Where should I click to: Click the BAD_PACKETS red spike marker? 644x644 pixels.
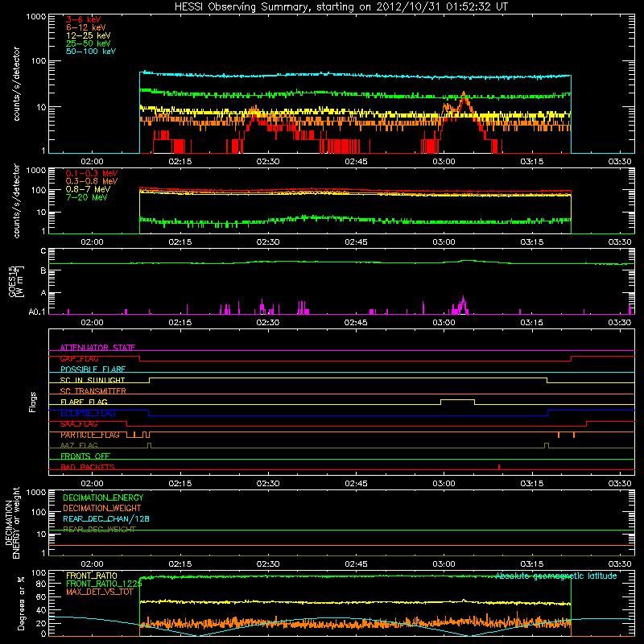[x=499, y=467]
